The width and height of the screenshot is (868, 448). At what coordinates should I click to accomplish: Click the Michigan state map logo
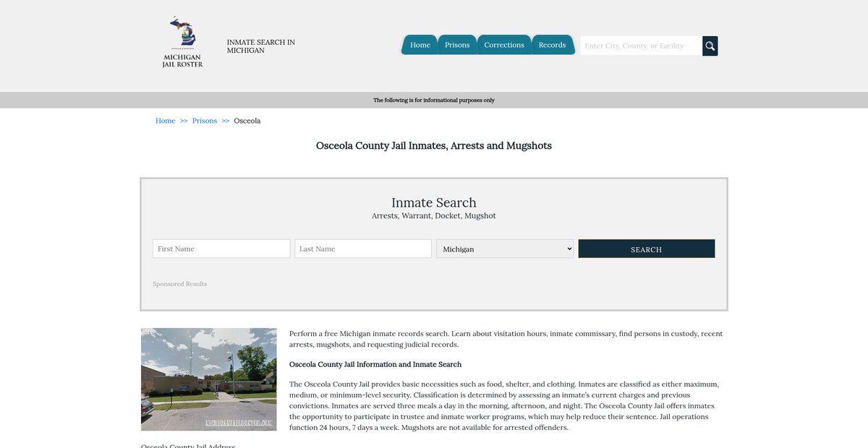click(x=182, y=33)
